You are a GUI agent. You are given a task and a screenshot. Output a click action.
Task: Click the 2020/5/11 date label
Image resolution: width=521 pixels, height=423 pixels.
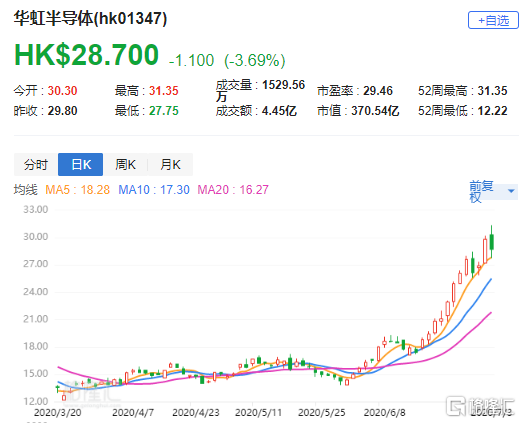tap(258, 413)
